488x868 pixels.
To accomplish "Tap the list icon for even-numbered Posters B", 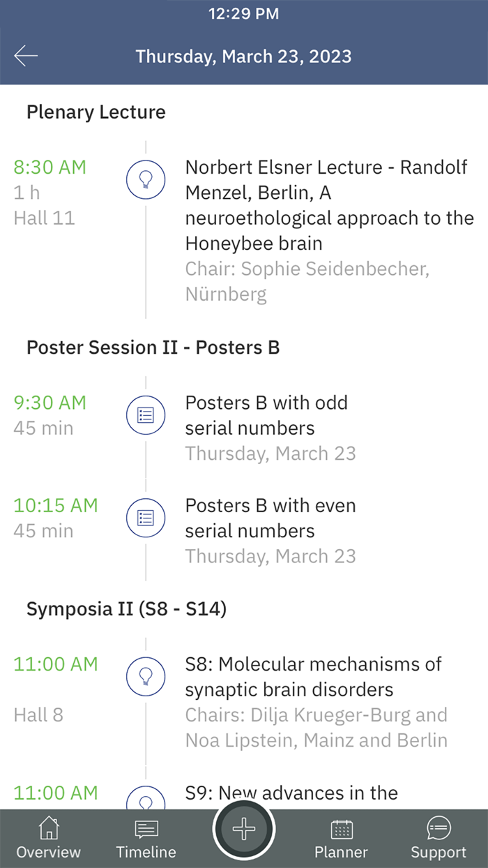I will 146,518.
